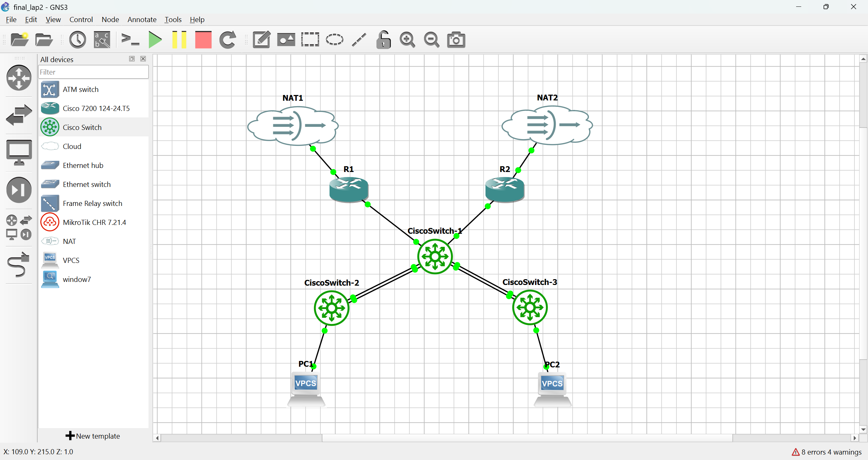Select NAT in device list
This screenshot has height=460, width=868.
[x=94, y=241]
